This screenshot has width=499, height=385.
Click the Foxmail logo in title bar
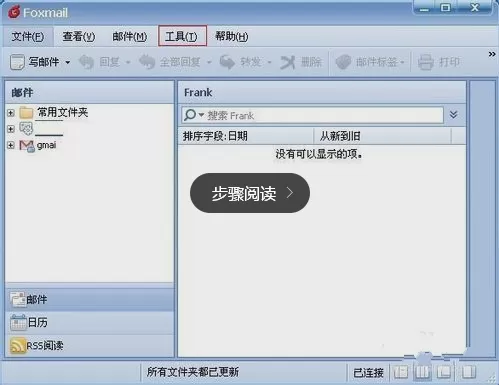click(14, 12)
